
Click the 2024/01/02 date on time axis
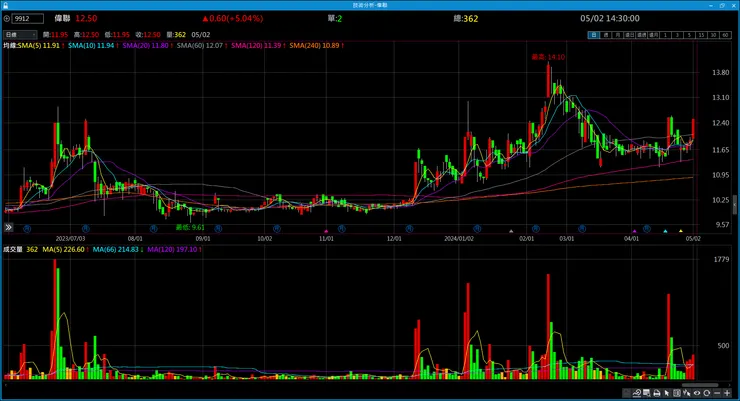click(459, 239)
